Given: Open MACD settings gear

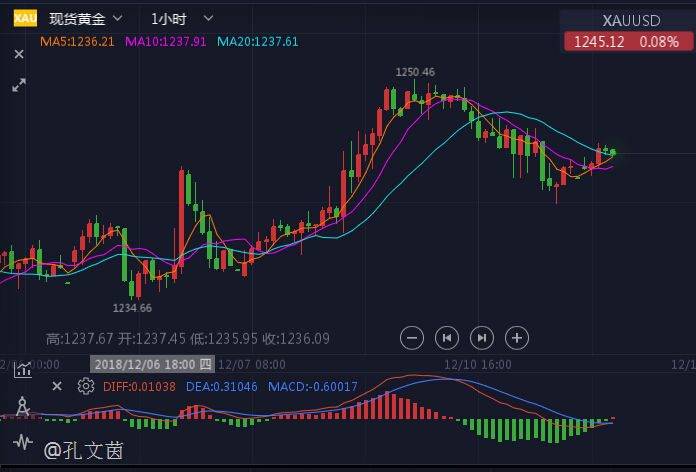Looking at the screenshot, I should pos(86,386).
